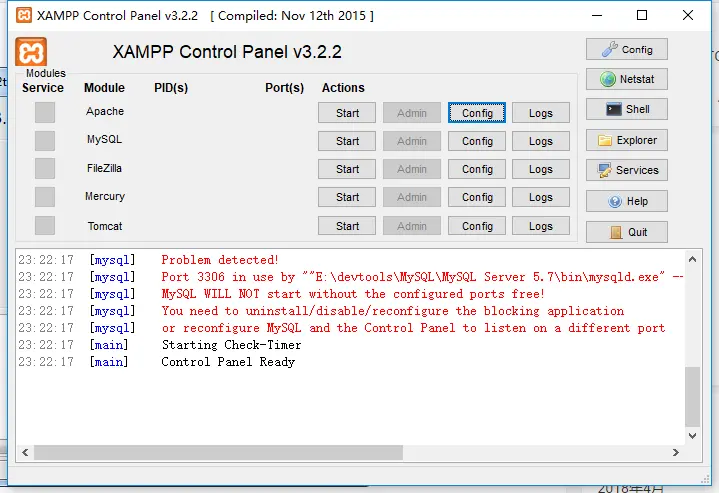The width and height of the screenshot is (719, 493).
Task: Start the FileZilla module
Action: [347, 169]
